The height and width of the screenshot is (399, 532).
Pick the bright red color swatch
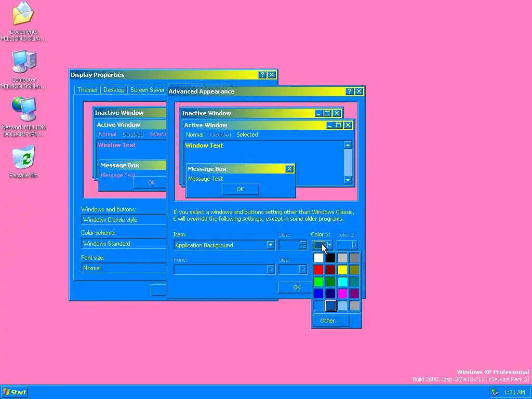[318, 270]
